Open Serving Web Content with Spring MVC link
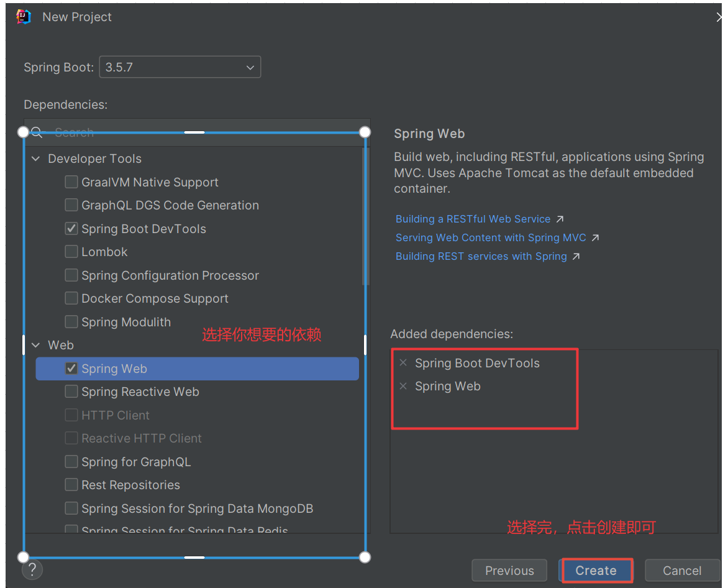728x588 pixels. click(x=491, y=238)
